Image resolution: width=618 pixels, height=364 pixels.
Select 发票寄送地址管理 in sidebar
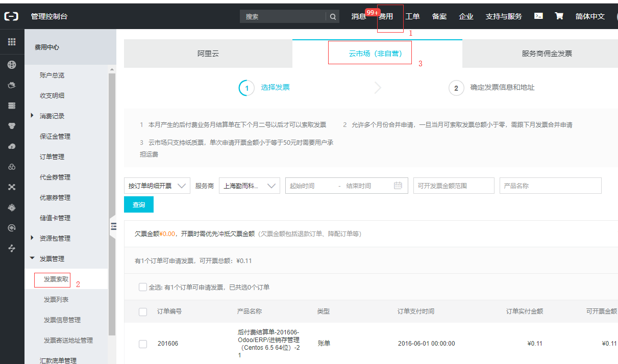[68, 340]
